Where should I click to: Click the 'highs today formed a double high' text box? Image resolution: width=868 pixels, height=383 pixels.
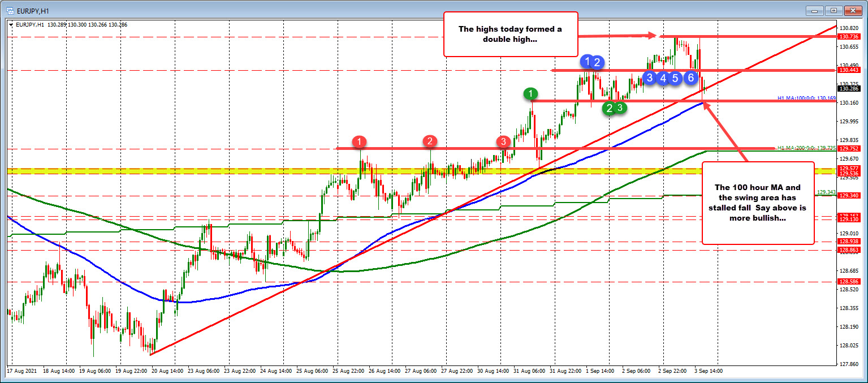510,34
